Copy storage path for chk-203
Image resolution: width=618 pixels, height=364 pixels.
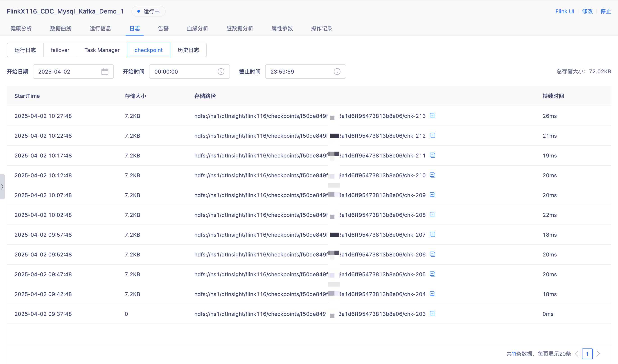coord(433,313)
